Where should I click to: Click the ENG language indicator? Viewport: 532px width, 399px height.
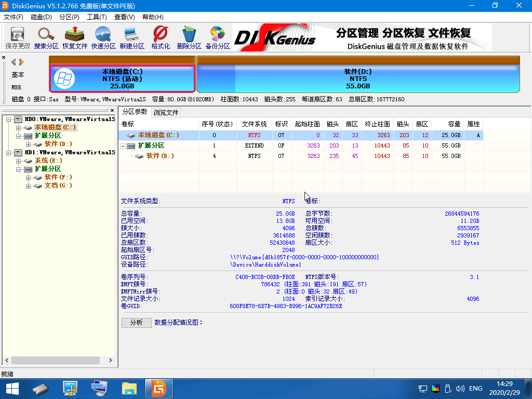pos(476,389)
